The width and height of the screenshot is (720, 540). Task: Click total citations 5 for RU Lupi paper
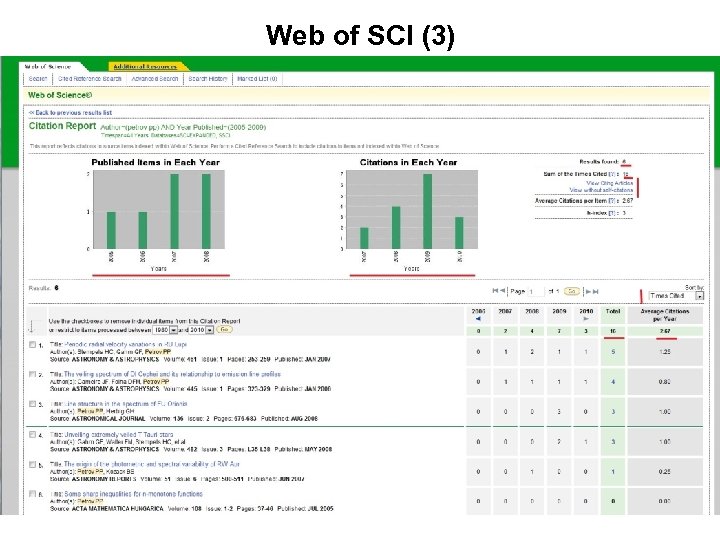coord(613,352)
